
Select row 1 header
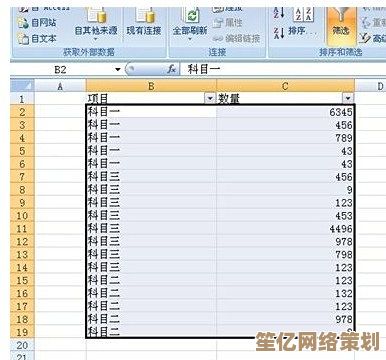22,99
